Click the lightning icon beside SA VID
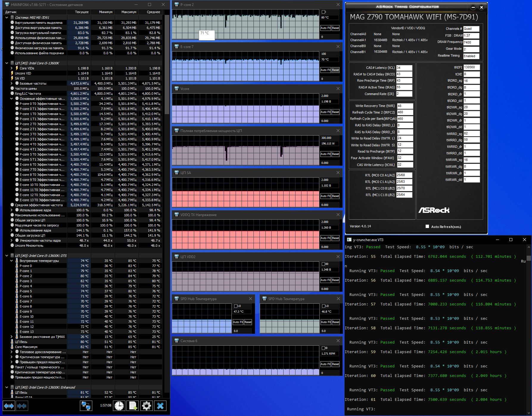This screenshot has width=532, height=416. point(12,78)
